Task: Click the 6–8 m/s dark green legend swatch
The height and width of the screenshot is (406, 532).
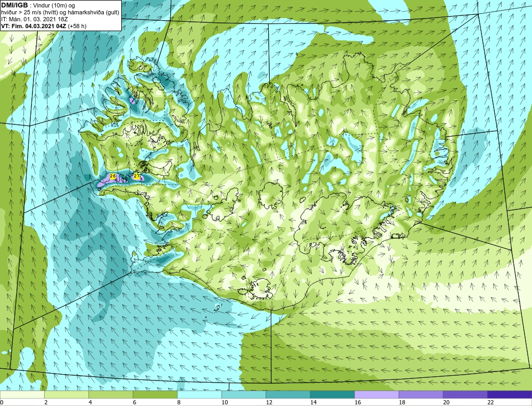Action: (155, 394)
